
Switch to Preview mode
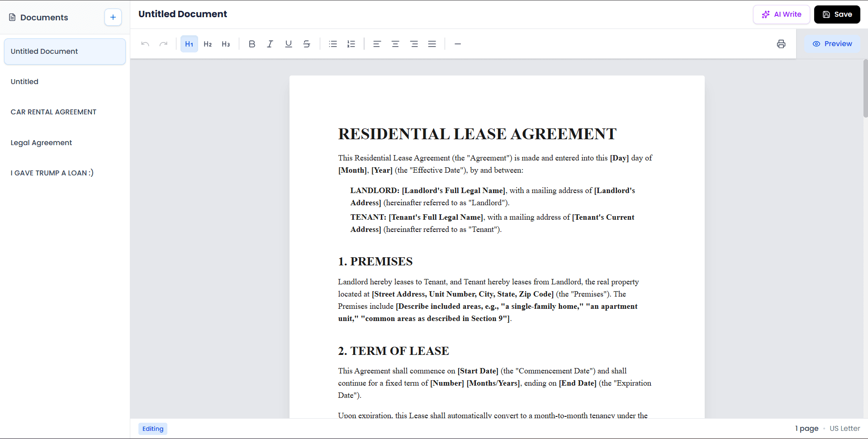point(832,44)
